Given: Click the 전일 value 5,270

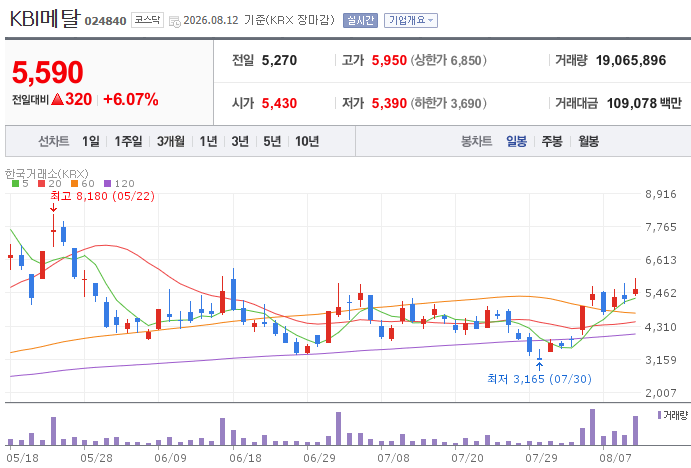Looking at the screenshot, I should 279,60.
